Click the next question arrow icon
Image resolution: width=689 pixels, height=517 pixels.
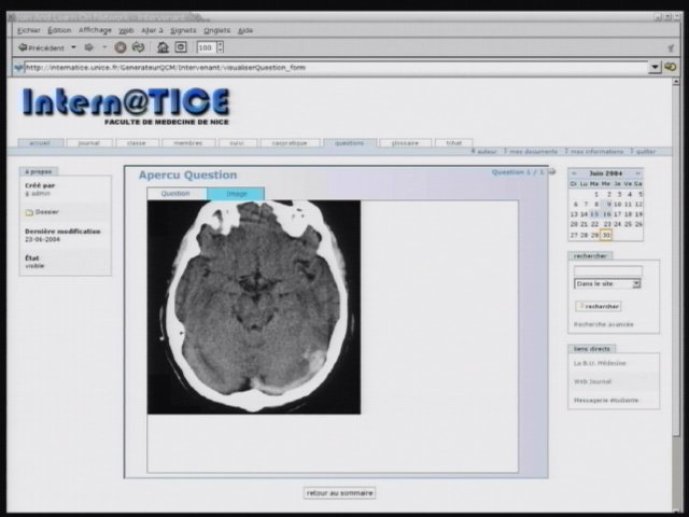click(x=552, y=172)
